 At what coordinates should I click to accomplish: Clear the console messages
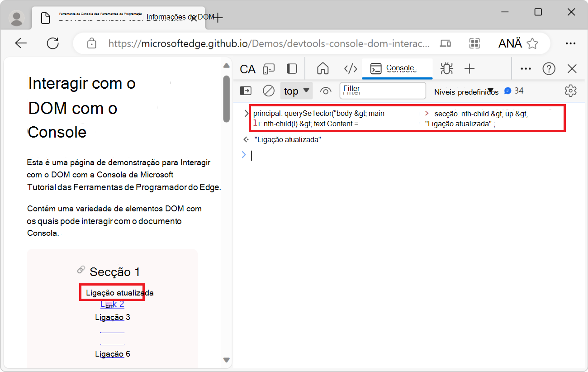tap(268, 91)
